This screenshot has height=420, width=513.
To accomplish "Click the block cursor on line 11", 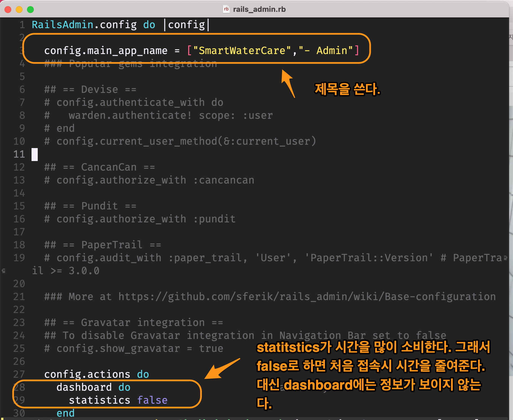I will coord(35,154).
